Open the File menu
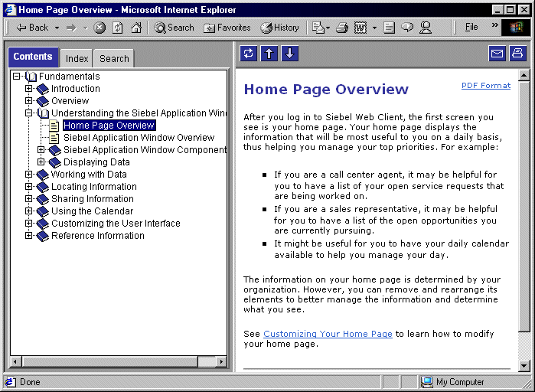 [471, 27]
